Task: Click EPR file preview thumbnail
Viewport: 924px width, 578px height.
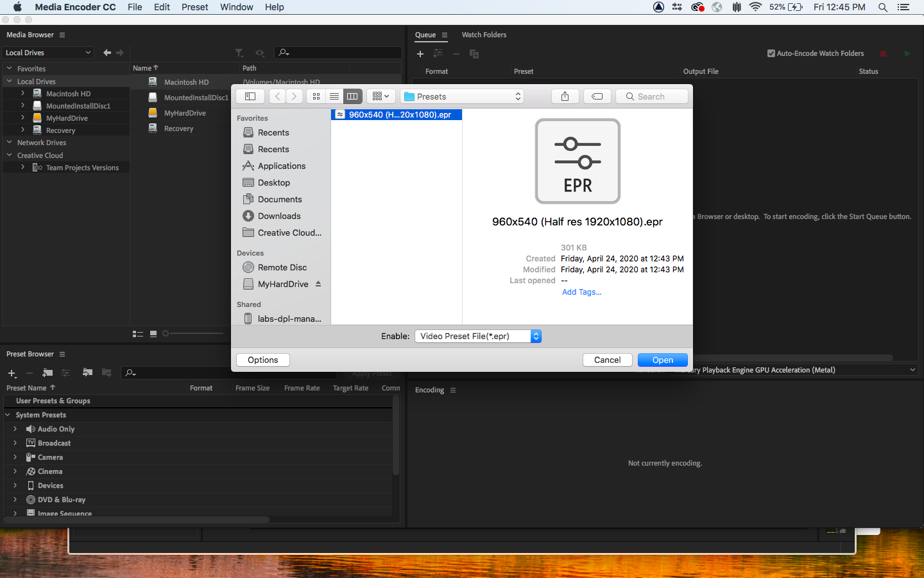Action: coord(577,161)
